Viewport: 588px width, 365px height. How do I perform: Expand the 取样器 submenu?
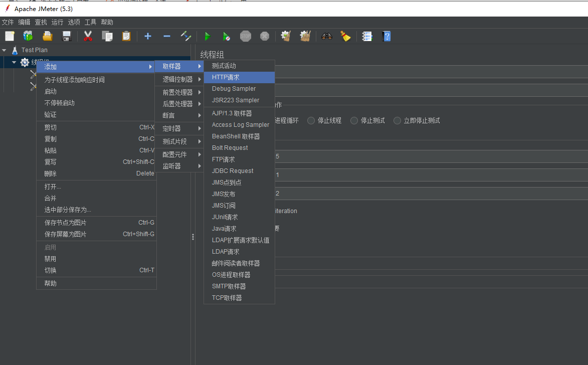(179, 66)
